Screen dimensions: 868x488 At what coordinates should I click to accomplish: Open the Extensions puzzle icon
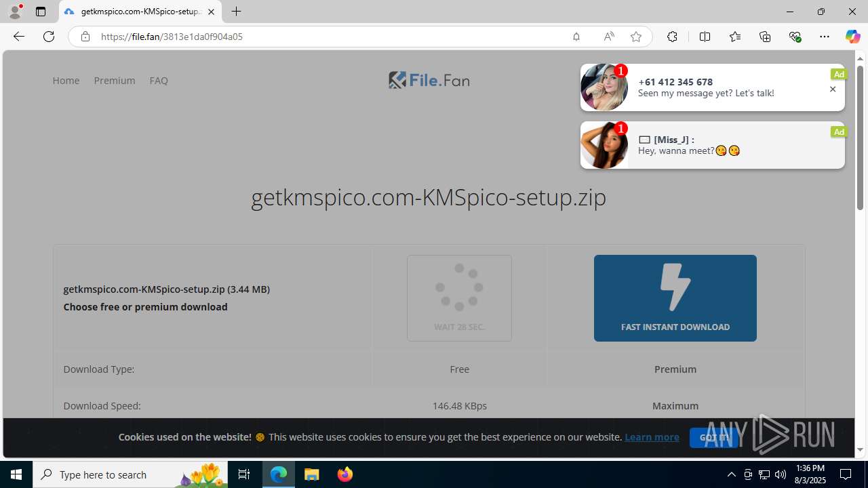click(x=672, y=37)
